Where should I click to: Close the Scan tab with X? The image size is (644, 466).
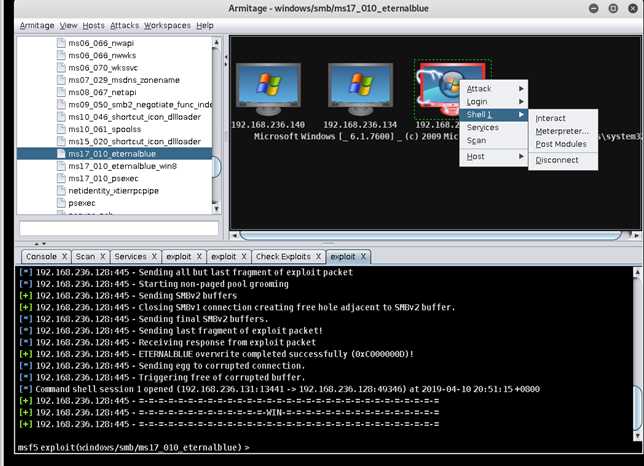pos(103,256)
